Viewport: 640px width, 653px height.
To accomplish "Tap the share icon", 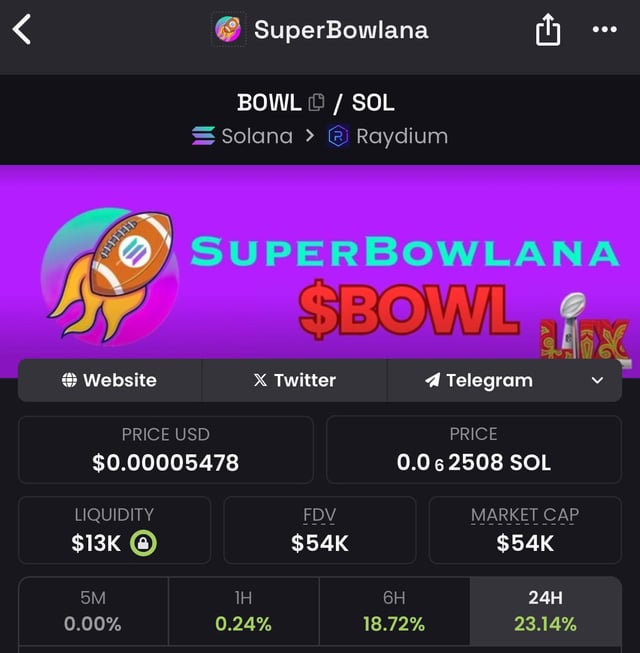I will tap(548, 31).
